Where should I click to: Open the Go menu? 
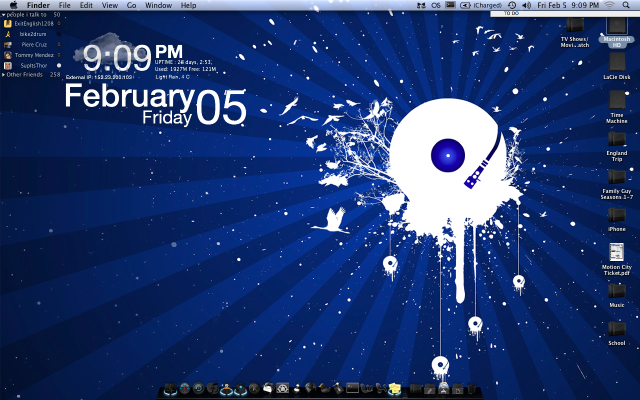131,5
